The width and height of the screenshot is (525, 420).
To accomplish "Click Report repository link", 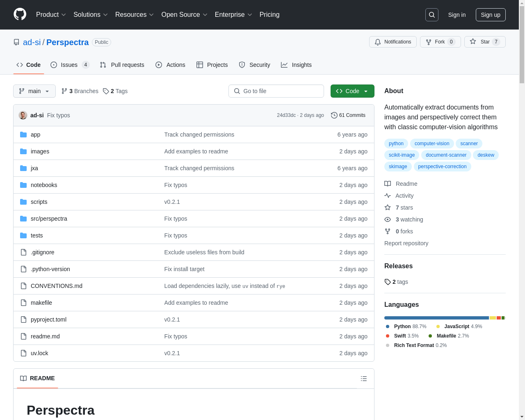I will point(406,243).
